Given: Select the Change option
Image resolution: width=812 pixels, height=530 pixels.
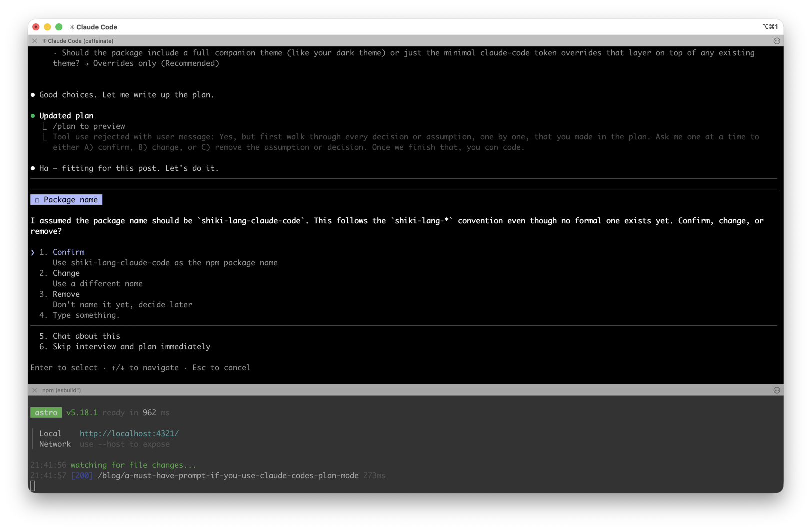Looking at the screenshot, I should click(x=66, y=273).
